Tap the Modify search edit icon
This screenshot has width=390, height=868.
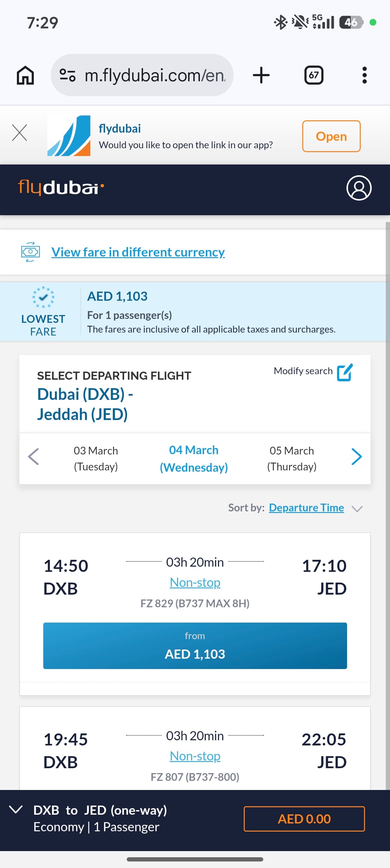point(345,372)
